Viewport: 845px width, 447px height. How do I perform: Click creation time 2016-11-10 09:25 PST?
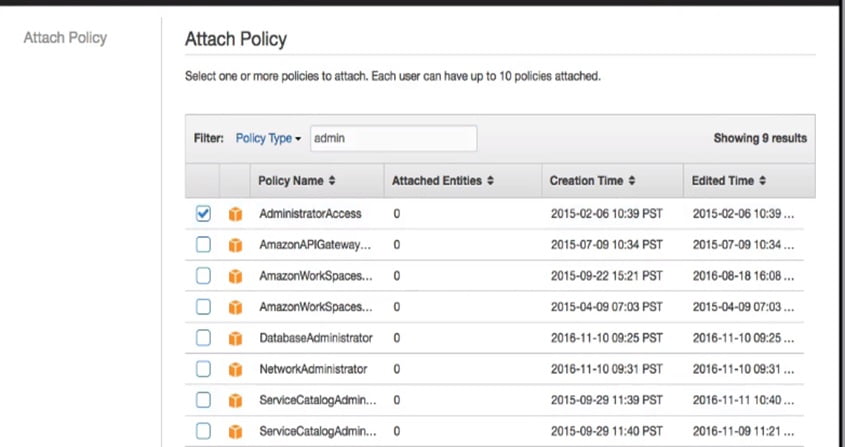click(607, 338)
